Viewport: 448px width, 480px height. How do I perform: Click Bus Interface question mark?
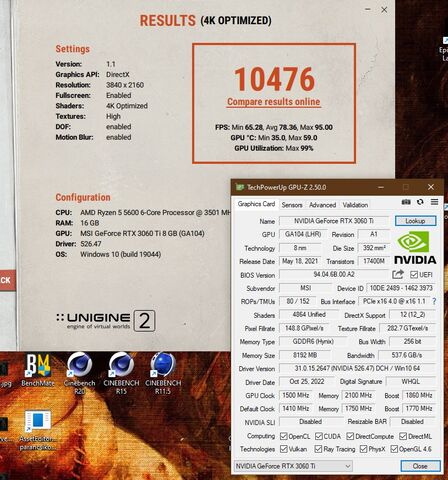tap(434, 301)
